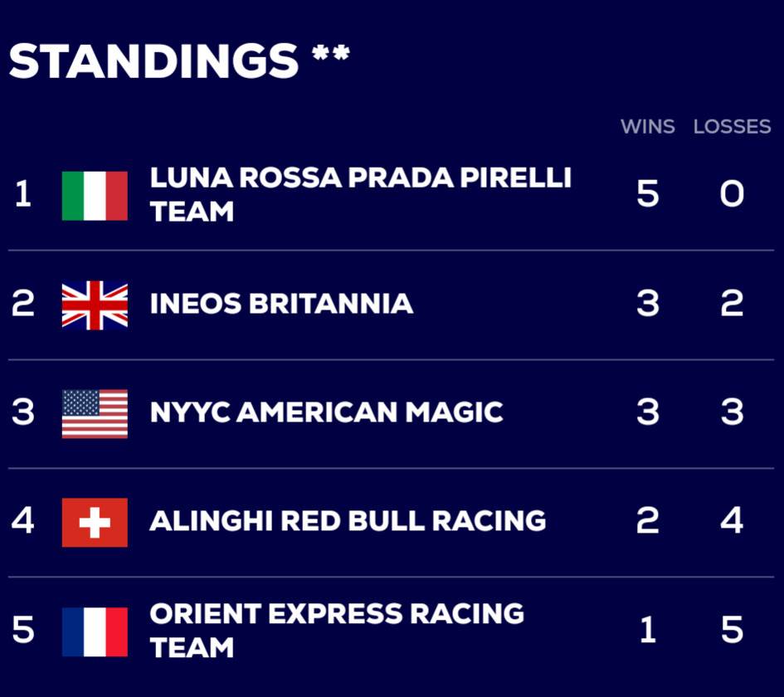Select Alinghi Red Bull Racing name
Image resolution: width=784 pixels, height=697 pixels.
pos(348,521)
